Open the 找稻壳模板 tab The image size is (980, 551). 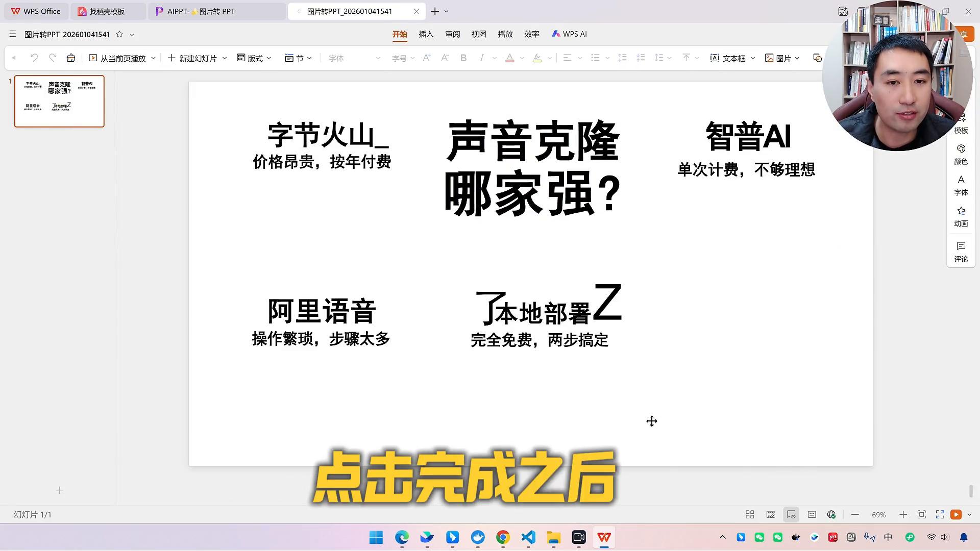pyautogui.click(x=107, y=11)
